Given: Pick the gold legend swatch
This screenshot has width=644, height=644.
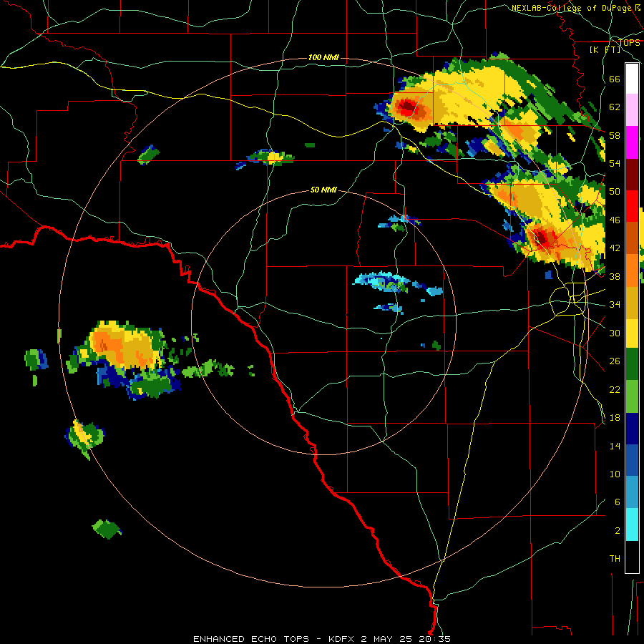Looking at the screenshot, I should [x=632, y=303].
